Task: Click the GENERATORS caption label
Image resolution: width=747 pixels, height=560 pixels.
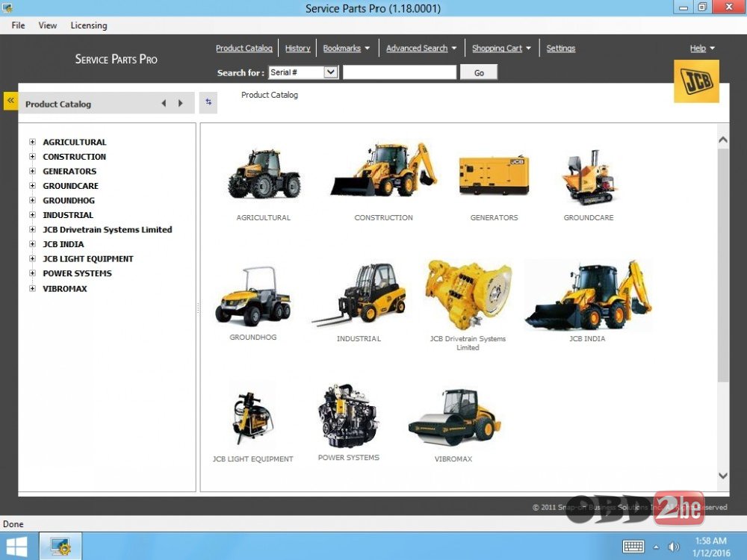Action: (494, 217)
